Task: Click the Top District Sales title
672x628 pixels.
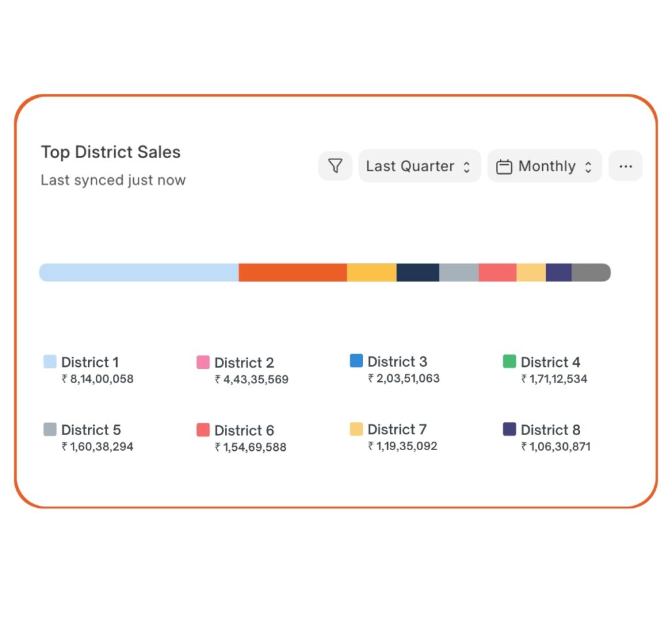Action: [110, 152]
